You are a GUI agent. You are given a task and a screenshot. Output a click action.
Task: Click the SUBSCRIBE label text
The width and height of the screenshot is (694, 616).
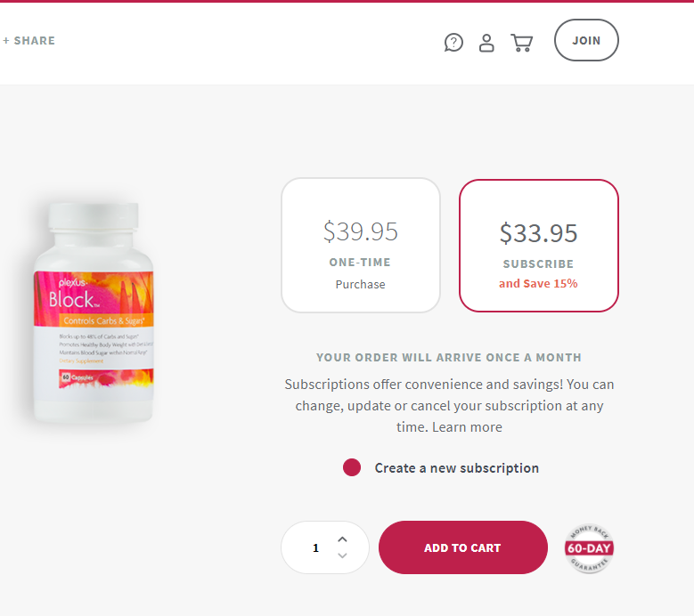[538, 264]
